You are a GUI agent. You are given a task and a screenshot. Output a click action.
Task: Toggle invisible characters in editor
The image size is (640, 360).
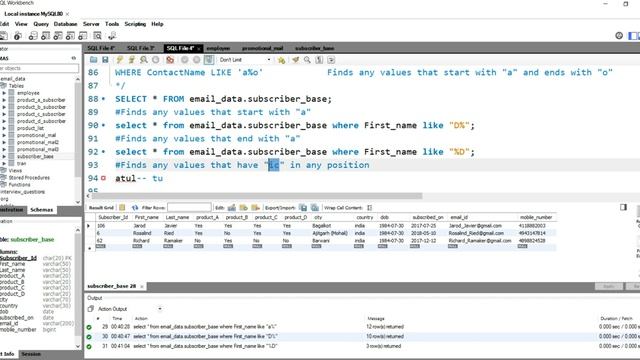pos(319,60)
